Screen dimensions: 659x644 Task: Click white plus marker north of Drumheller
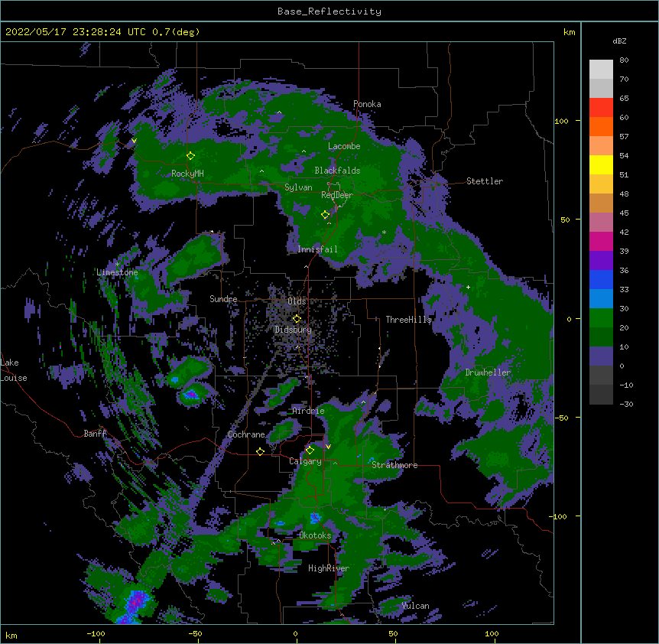coord(468,287)
